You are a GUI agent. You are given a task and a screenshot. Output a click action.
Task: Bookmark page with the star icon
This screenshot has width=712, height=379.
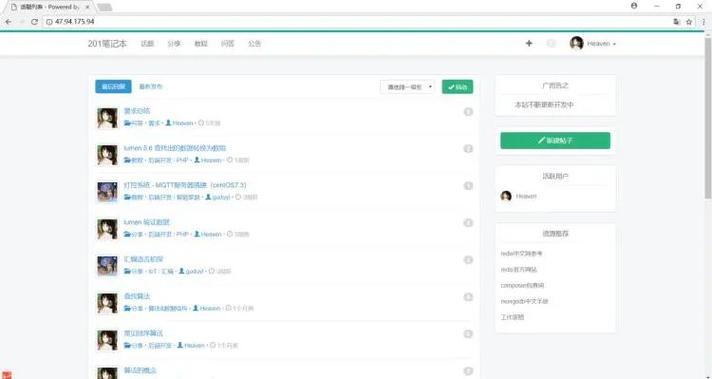tap(689, 22)
